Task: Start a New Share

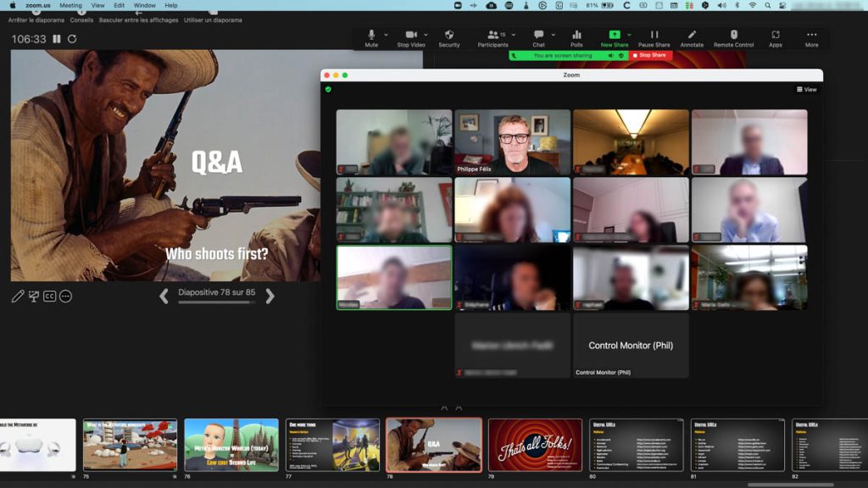Action: pyautogui.click(x=615, y=39)
